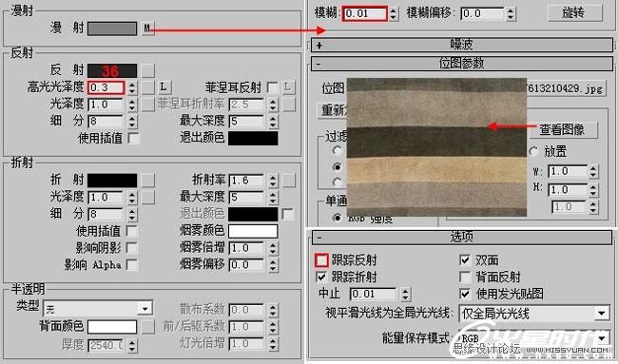The height and width of the screenshot is (364, 618).
Task: Toggle the refraction 使用插值 checkbox
Action: point(132,231)
